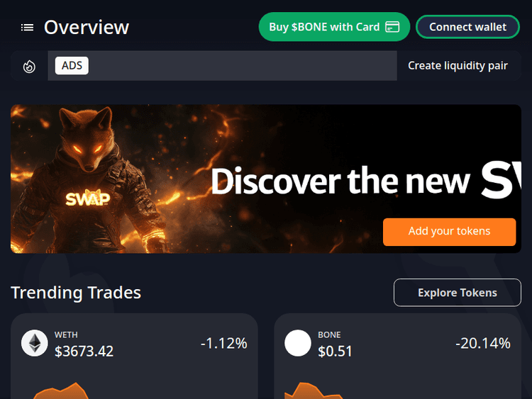This screenshot has width=532, height=399.
Task: Click the WETH Ethereum token logo
Action: (35, 343)
